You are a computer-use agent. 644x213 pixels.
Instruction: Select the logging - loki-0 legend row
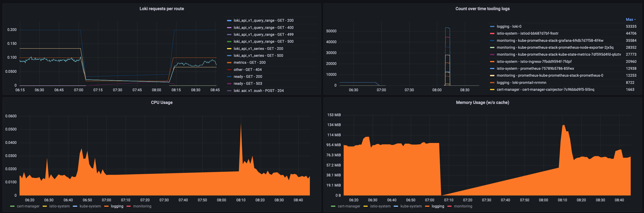pos(509,27)
